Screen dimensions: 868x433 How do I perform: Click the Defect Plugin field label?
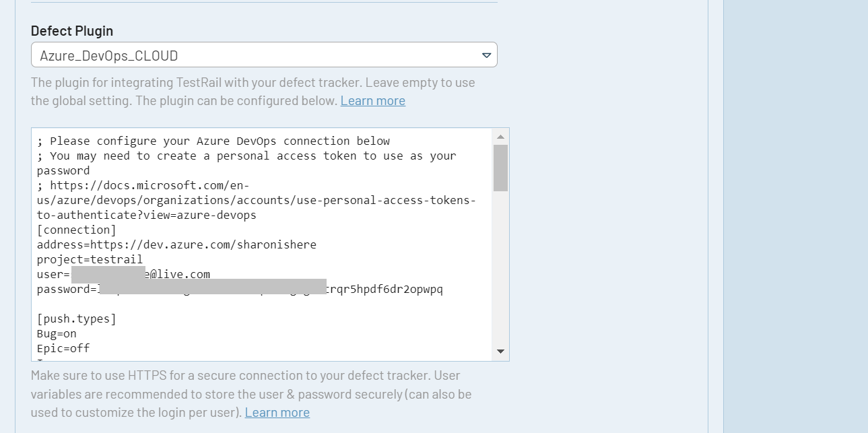(72, 31)
